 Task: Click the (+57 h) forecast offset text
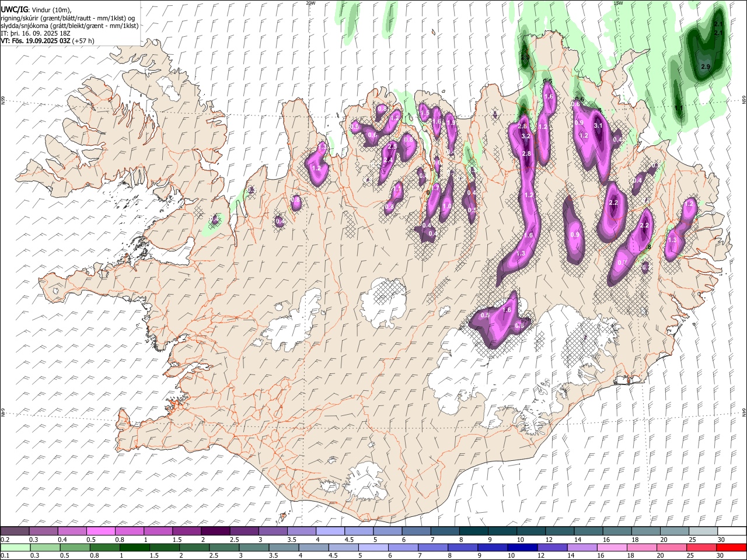83,41
